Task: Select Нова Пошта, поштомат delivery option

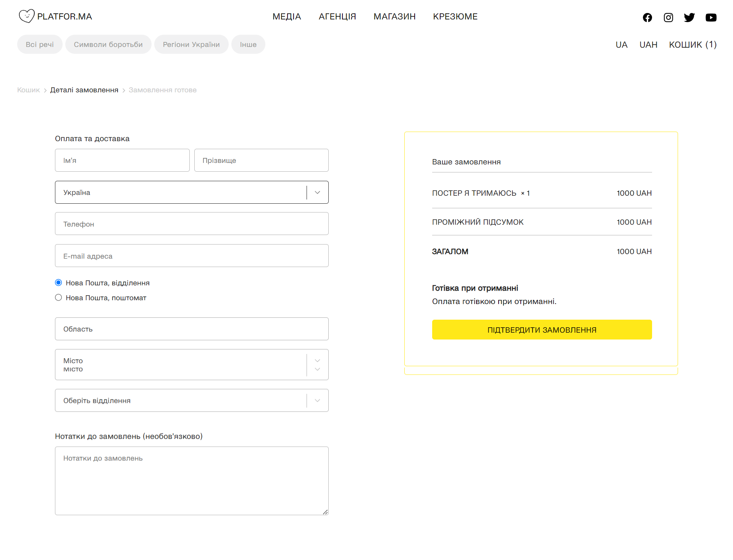Action: [x=58, y=298]
